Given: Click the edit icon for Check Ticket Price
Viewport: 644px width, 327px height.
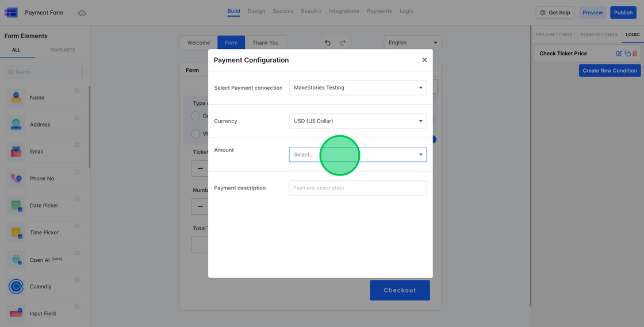Looking at the screenshot, I should point(619,54).
